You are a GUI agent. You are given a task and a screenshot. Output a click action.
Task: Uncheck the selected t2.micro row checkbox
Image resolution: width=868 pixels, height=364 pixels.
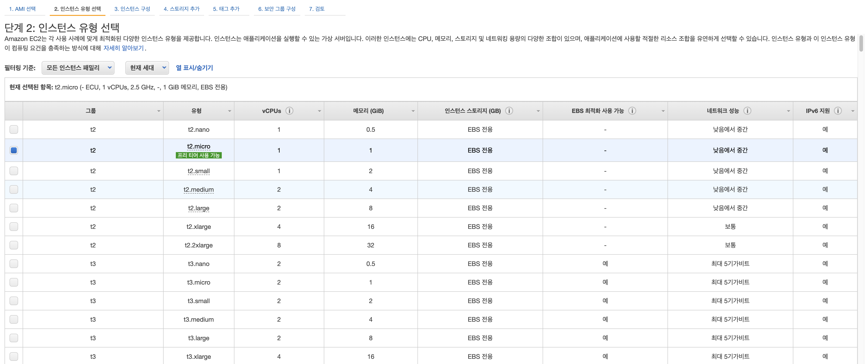click(x=14, y=150)
